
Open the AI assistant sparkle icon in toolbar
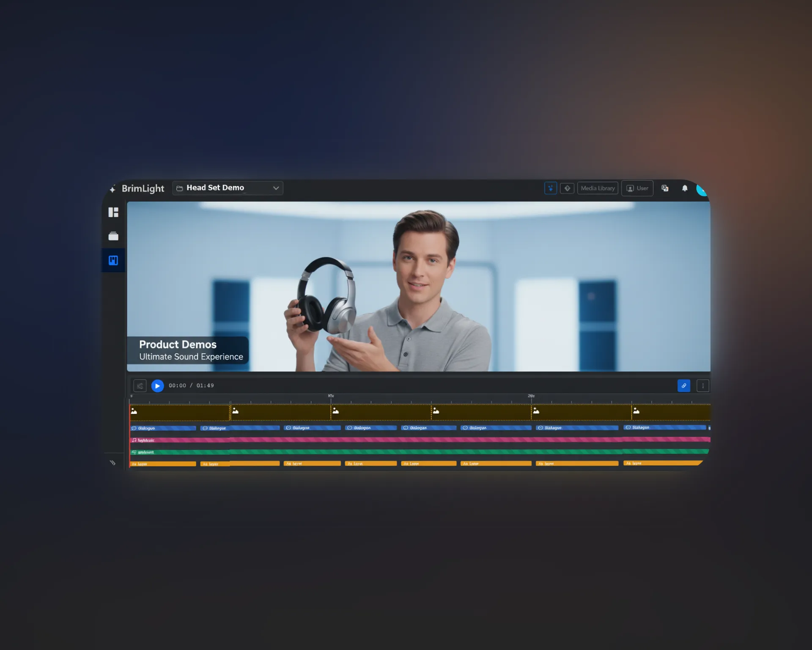(551, 188)
